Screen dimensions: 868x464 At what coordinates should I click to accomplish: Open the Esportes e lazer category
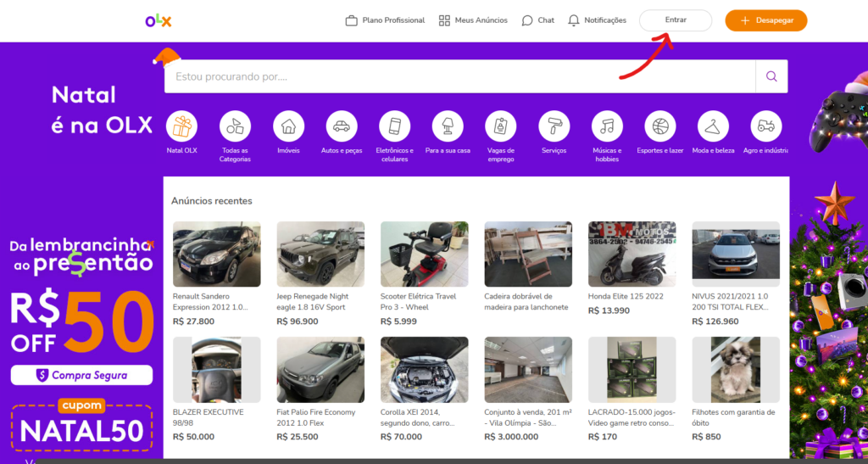click(660, 126)
